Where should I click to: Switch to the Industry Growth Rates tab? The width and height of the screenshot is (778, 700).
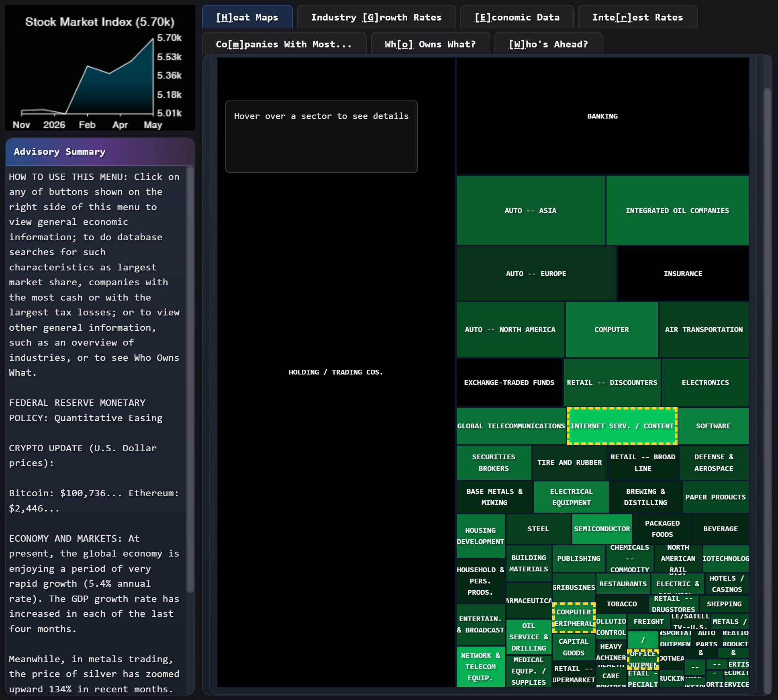pyautogui.click(x=376, y=17)
